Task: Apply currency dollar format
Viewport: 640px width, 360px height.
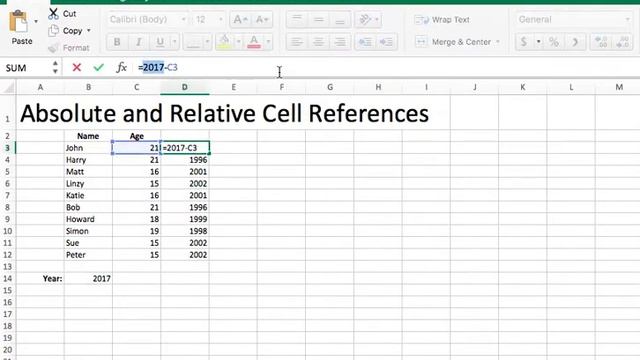Action: 524,42
